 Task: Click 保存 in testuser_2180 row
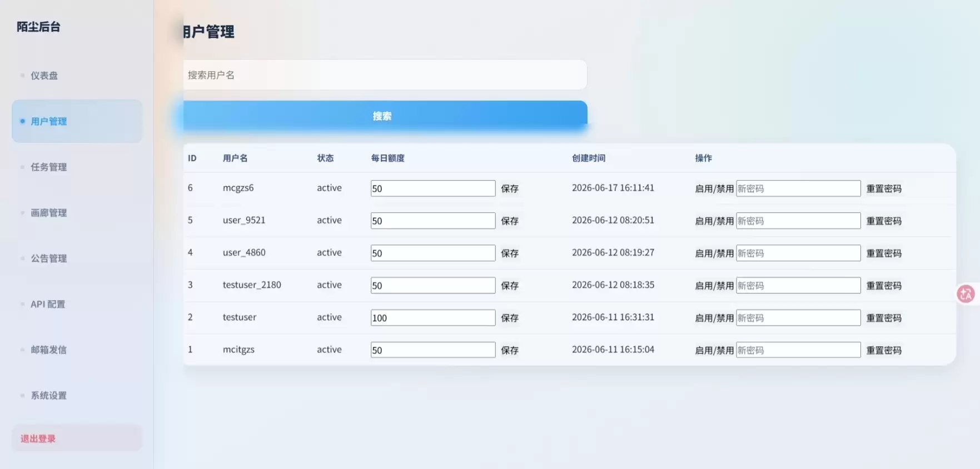[x=510, y=285]
